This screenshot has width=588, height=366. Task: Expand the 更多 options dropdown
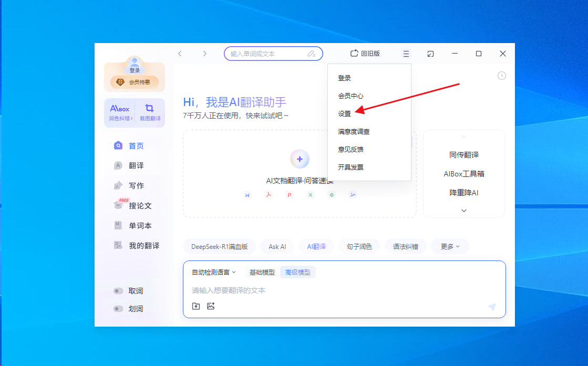pyautogui.click(x=450, y=246)
